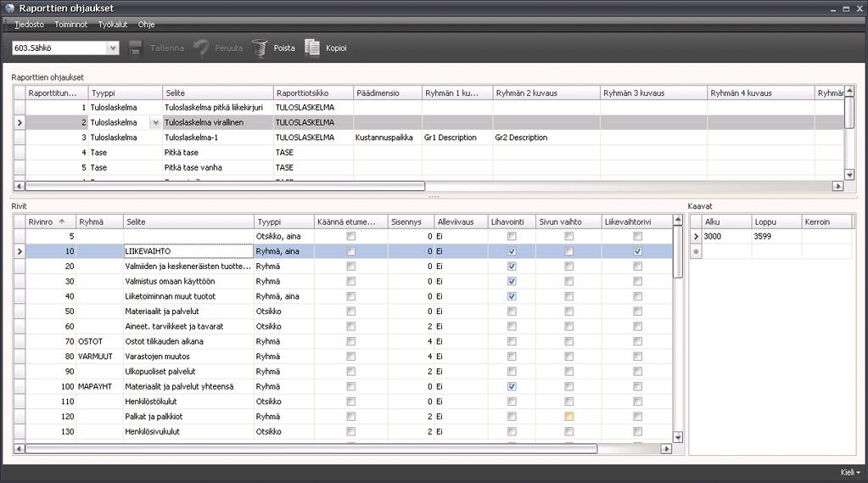
Task: Click the LIIKEVAIHTO Selite cell
Action: tap(188, 251)
